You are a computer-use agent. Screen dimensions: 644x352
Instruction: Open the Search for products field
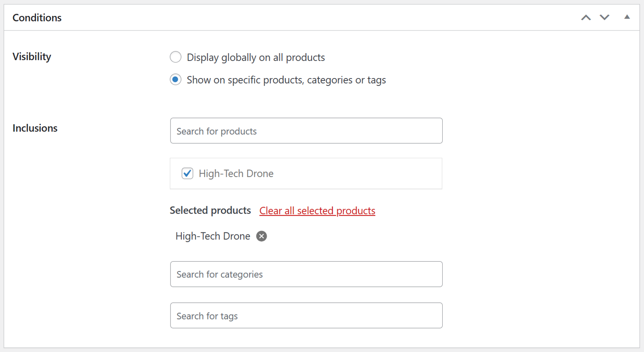click(x=306, y=130)
